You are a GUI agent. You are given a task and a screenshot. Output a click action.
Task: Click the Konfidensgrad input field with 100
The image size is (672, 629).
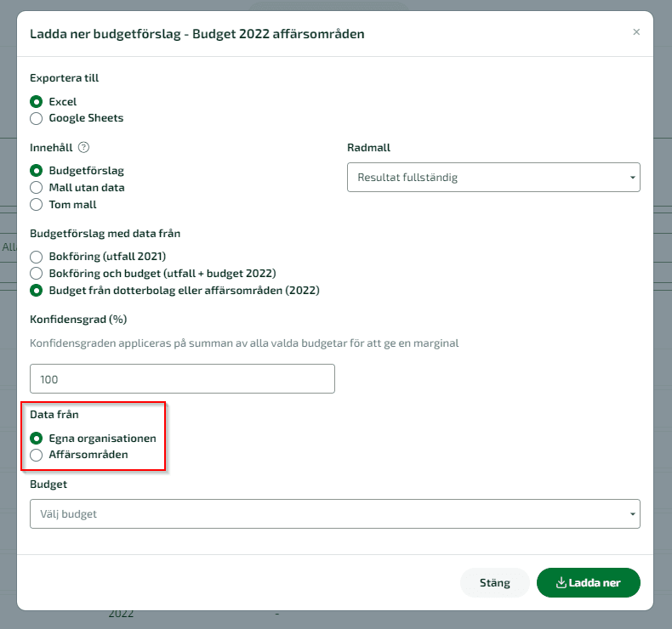(182, 379)
